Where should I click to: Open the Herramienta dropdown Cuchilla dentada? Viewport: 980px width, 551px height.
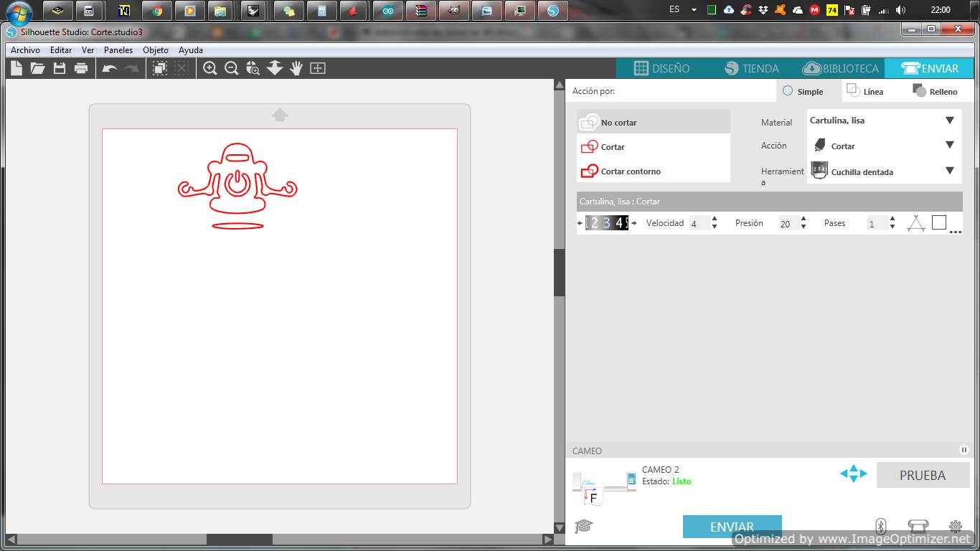pos(883,171)
